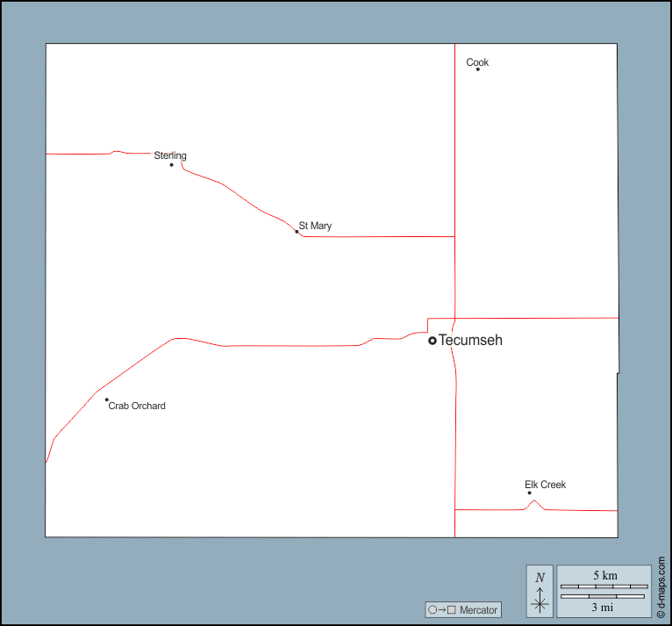Click the circle-to-square projection icon

(441, 610)
